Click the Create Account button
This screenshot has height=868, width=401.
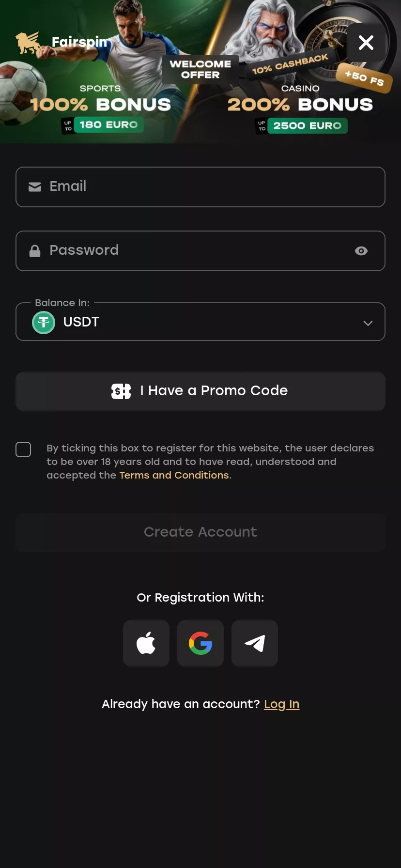(x=200, y=532)
